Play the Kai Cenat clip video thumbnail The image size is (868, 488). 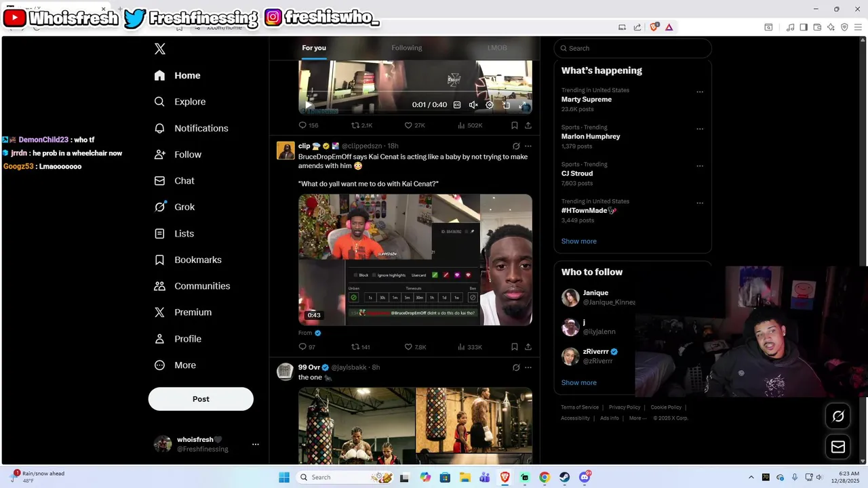pyautogui.click(x=415, y=260)
